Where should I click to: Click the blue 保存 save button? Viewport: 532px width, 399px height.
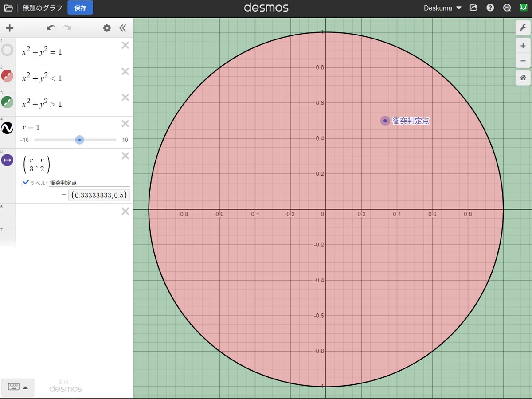80,8
